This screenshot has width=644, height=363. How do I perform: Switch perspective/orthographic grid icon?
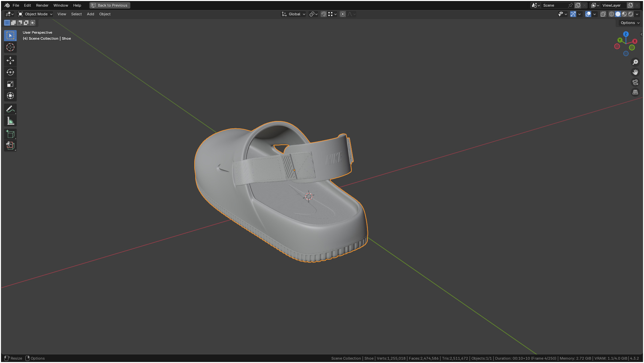click(635, 92)
